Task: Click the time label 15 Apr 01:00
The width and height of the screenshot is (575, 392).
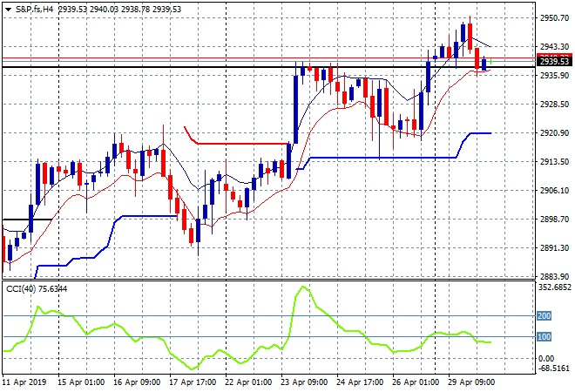Action: (x=81, y=382)
